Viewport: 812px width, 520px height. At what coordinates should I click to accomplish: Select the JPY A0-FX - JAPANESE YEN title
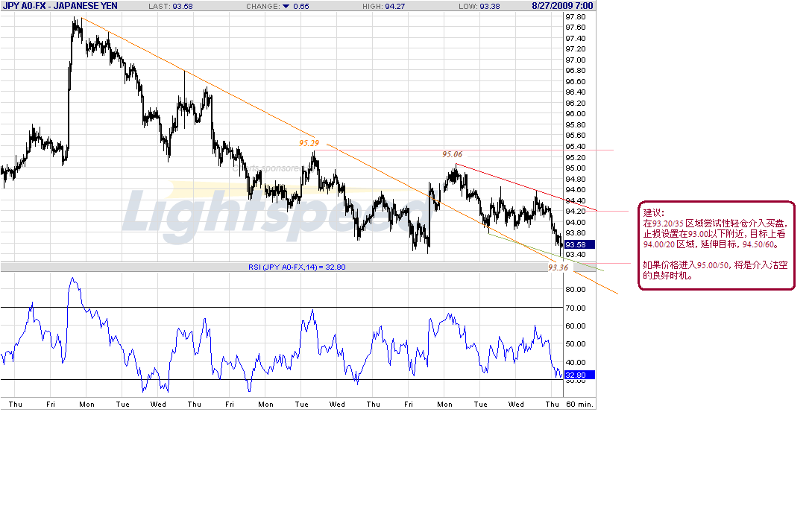[60, 6]
